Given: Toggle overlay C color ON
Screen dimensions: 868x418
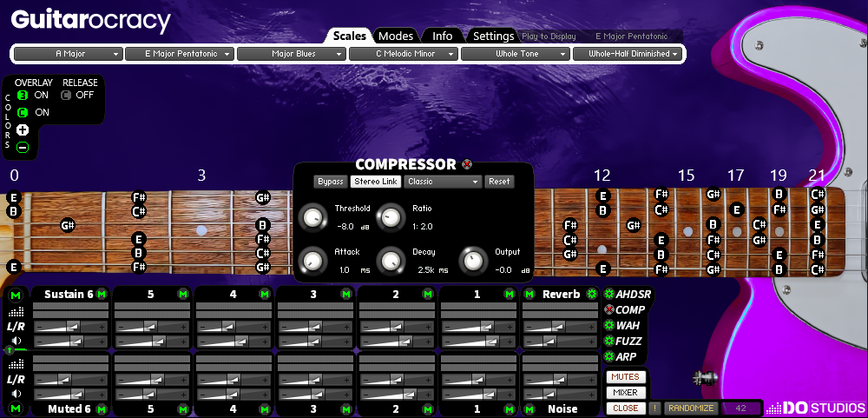Looking at the screenshot, I should pos(23,113).
